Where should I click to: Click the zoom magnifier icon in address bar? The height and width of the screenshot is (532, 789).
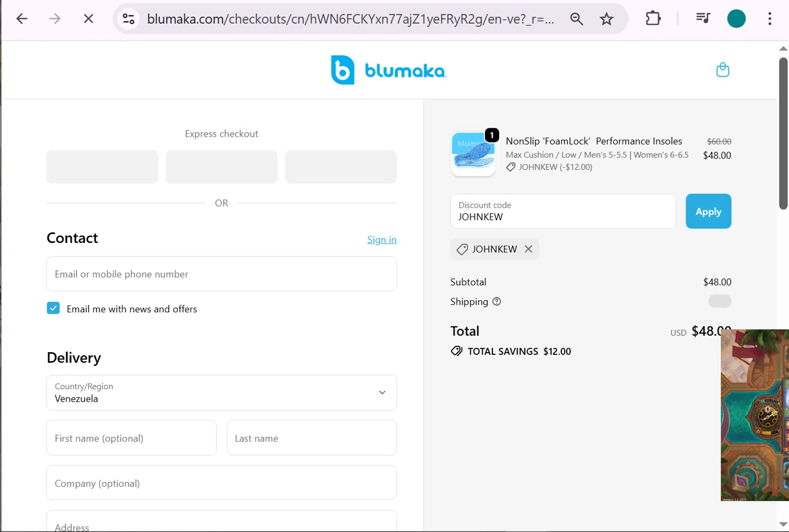(x=576, y=19)
